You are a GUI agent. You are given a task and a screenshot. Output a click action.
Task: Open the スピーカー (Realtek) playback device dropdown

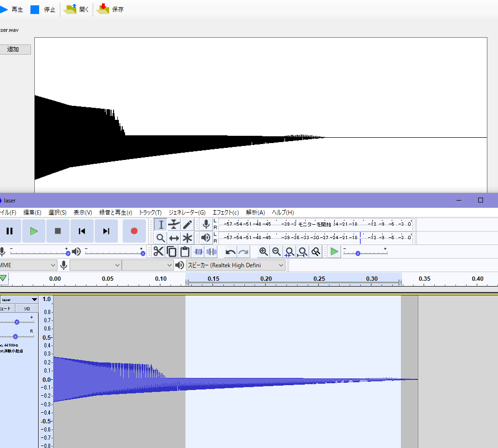pyautogui.click(x=236, y=265)
